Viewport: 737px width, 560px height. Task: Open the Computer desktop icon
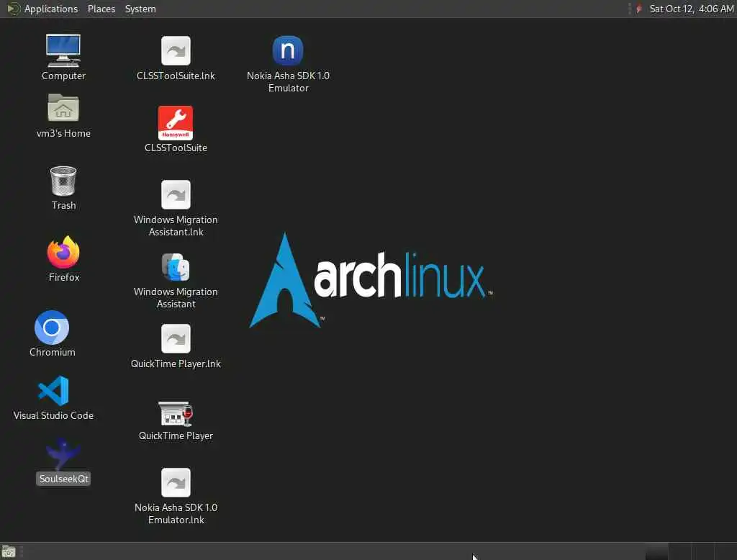click(63, 51)
